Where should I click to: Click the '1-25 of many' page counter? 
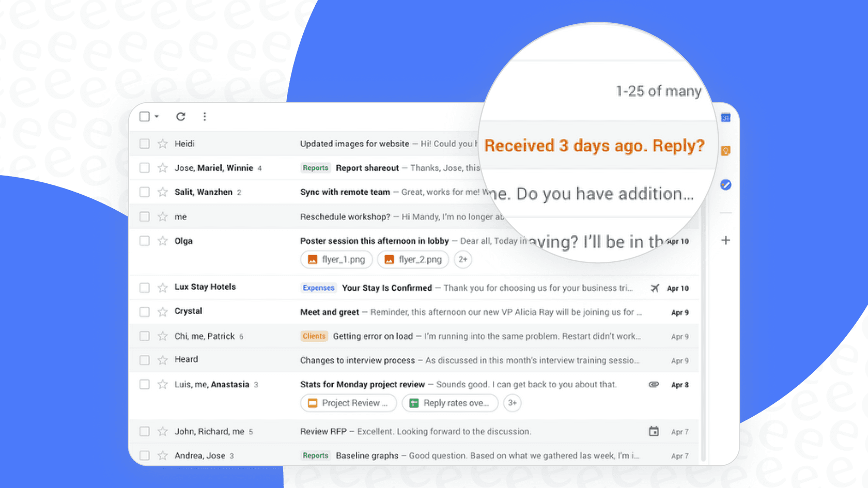659,91
